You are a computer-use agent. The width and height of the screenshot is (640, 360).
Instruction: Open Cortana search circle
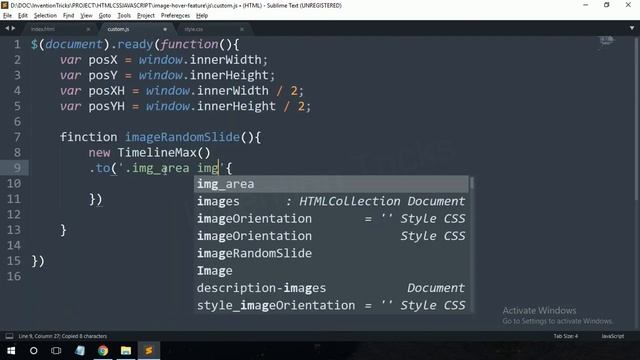(33, 351)
